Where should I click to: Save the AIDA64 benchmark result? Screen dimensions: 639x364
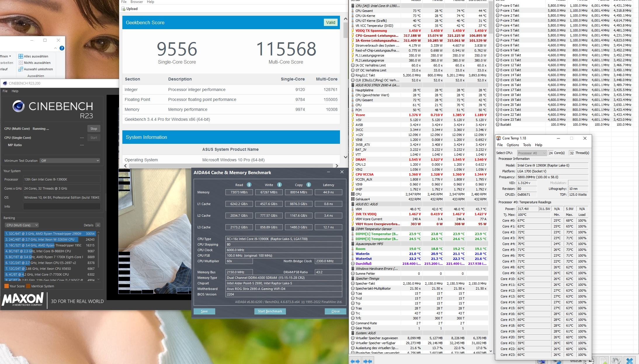tap(204, 311)
